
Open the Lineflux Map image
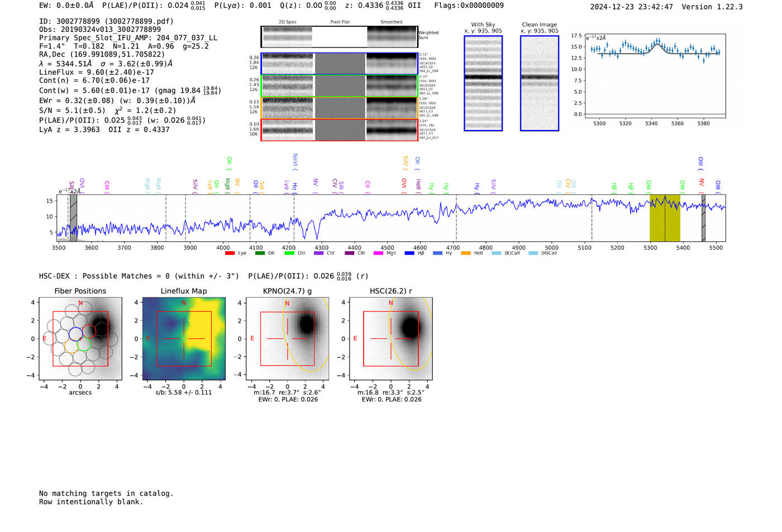point(184,339)
